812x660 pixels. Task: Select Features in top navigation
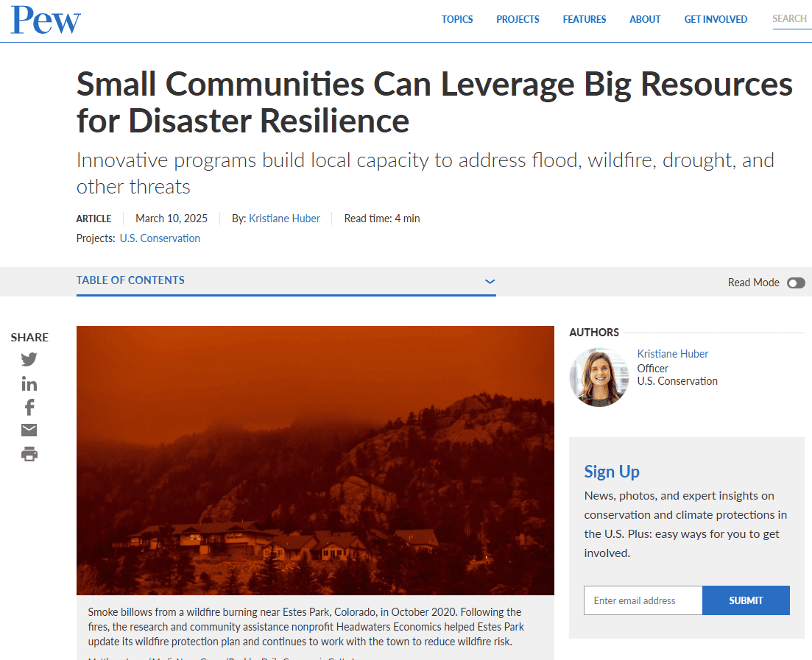click(585, 20)
